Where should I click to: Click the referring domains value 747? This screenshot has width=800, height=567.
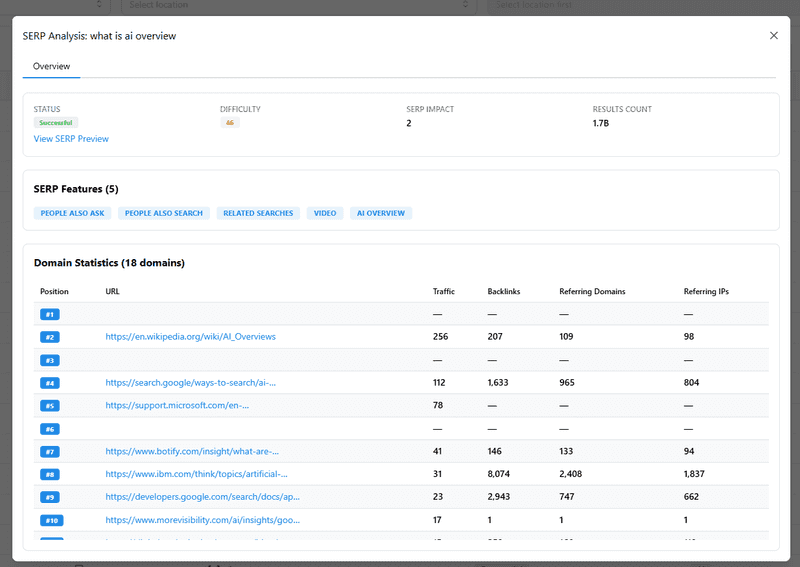(566, 497)
